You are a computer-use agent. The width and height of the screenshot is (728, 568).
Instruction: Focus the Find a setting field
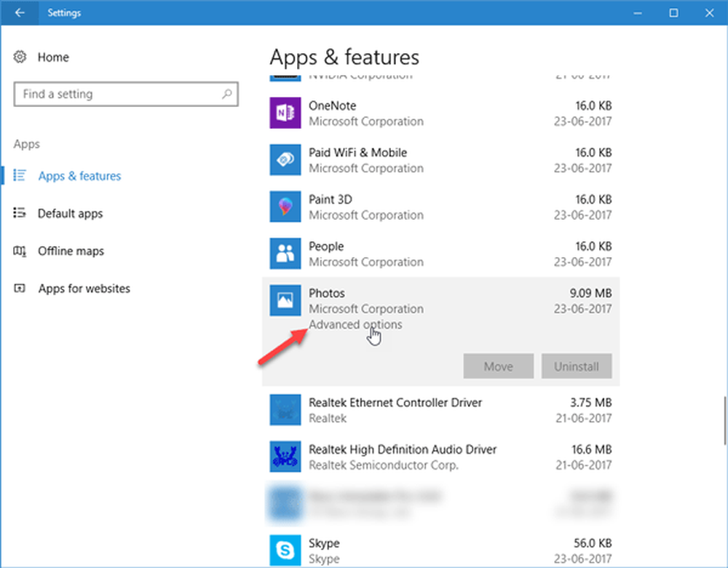116,94
